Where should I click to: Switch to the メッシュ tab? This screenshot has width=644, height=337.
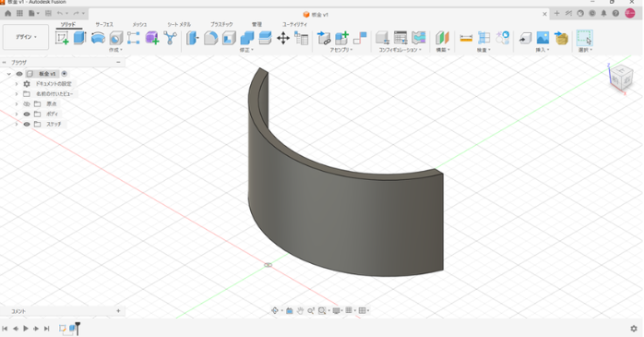(139, 24)
